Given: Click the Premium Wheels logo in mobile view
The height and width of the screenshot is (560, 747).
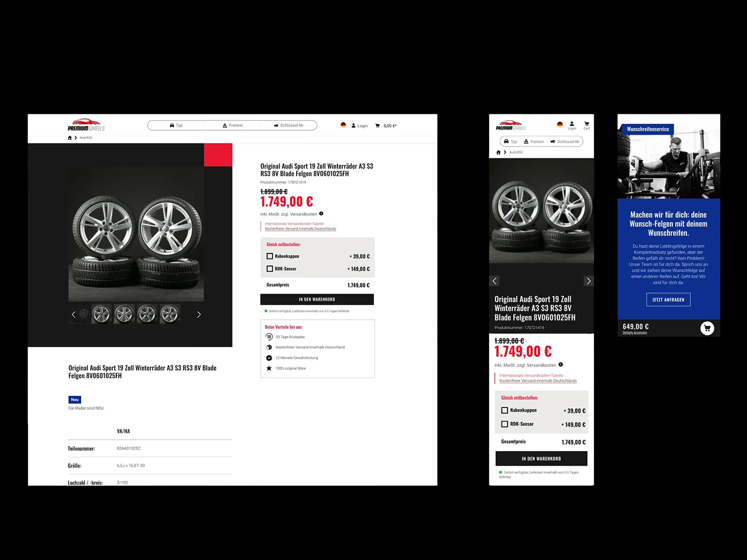Looking at the screenshot, I should (x=511, y=125).
